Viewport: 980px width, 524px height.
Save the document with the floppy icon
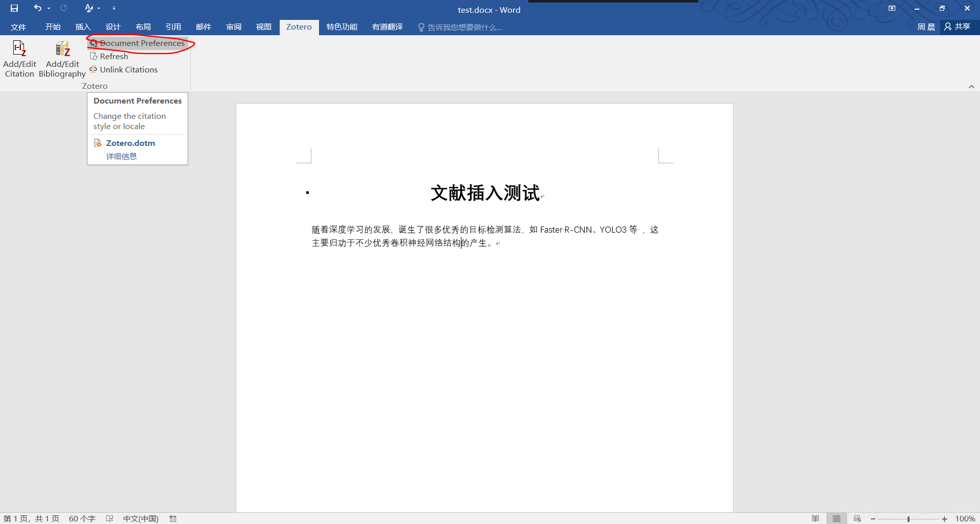click(14, 8)
